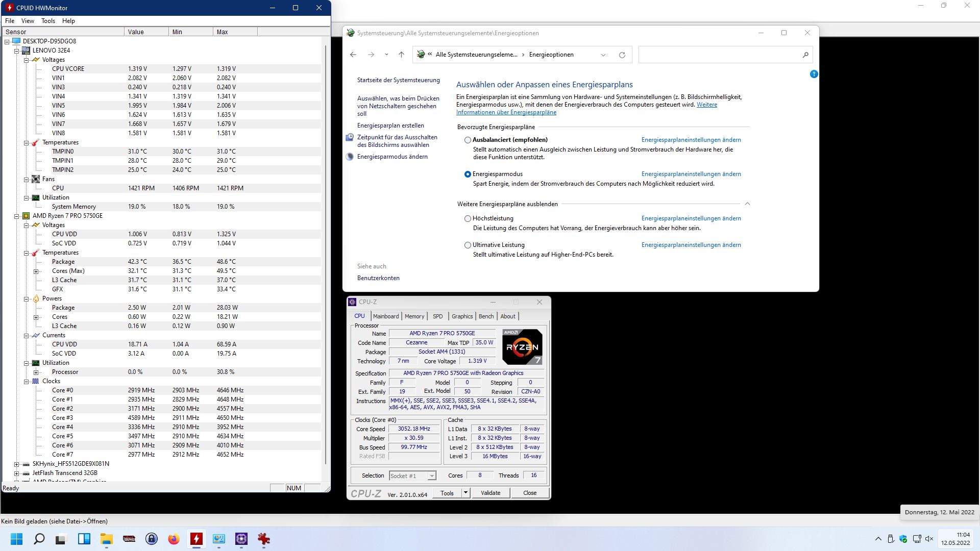
Task: Expand the SKHynix drive tree node
Action: pos(16,464)
